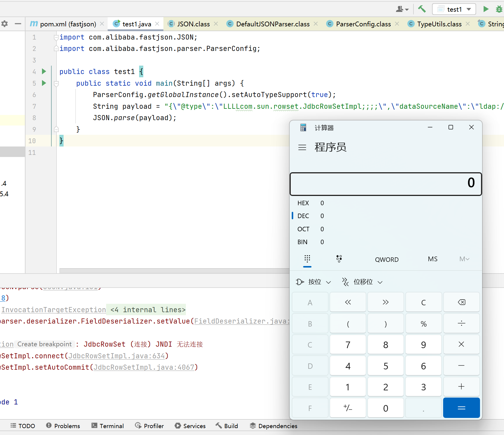
Task: Open the Terminal tool window
Action: coord(108,426)
